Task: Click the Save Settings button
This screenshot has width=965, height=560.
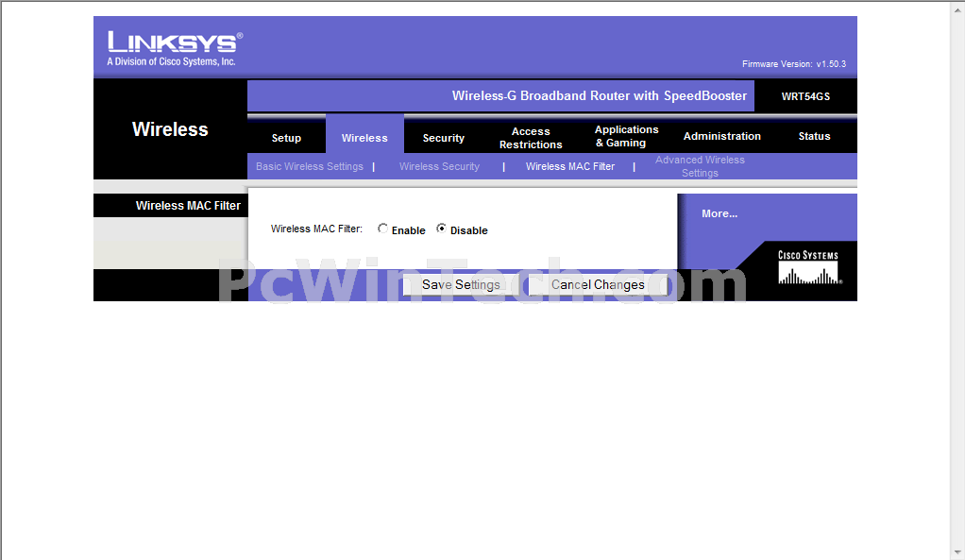Action: tap(461, 285)
